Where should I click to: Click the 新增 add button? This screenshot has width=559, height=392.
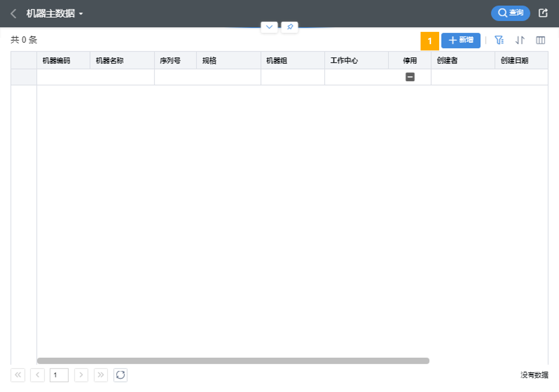click(x=461, y=40)
